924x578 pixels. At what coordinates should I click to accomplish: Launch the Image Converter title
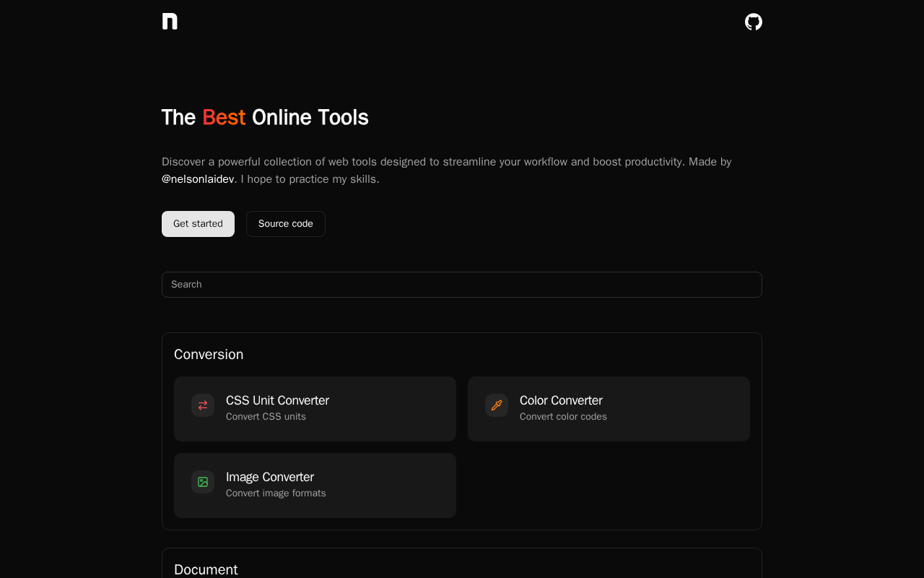click(x=270, y=477)
